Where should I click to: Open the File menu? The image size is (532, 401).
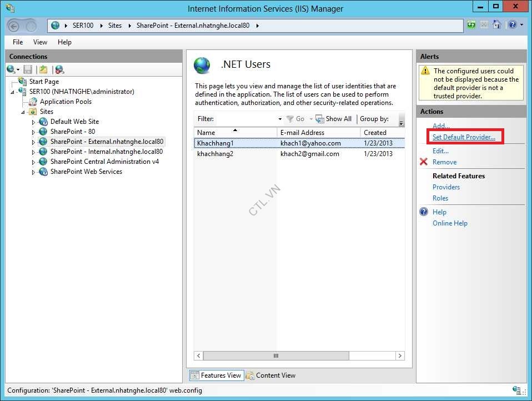pos(18,42)
